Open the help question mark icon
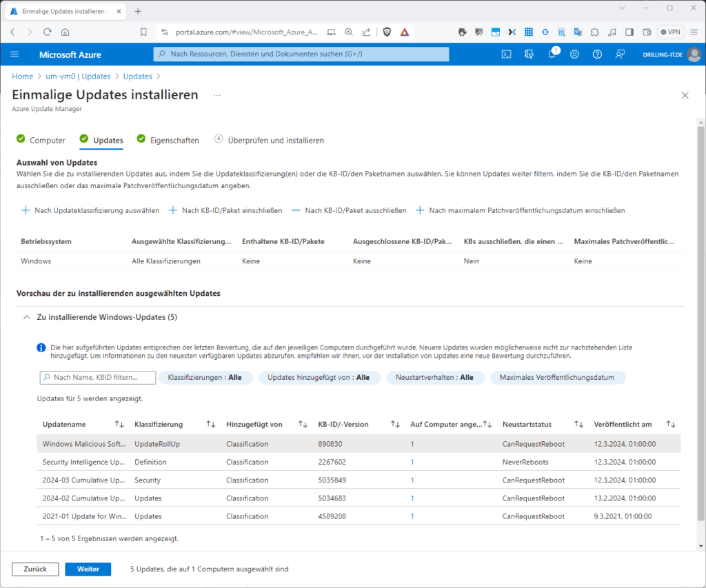 [597, 54]
